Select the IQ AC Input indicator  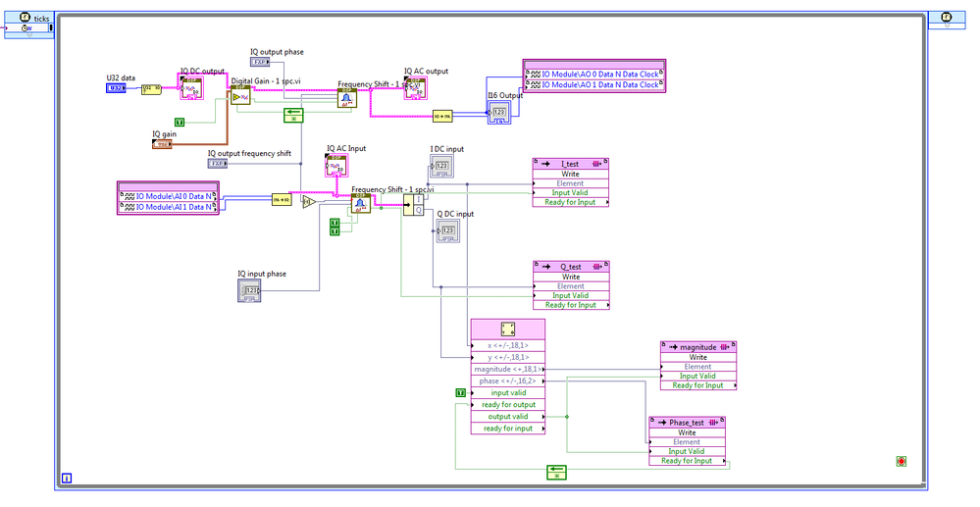click(x=337, y=166)
